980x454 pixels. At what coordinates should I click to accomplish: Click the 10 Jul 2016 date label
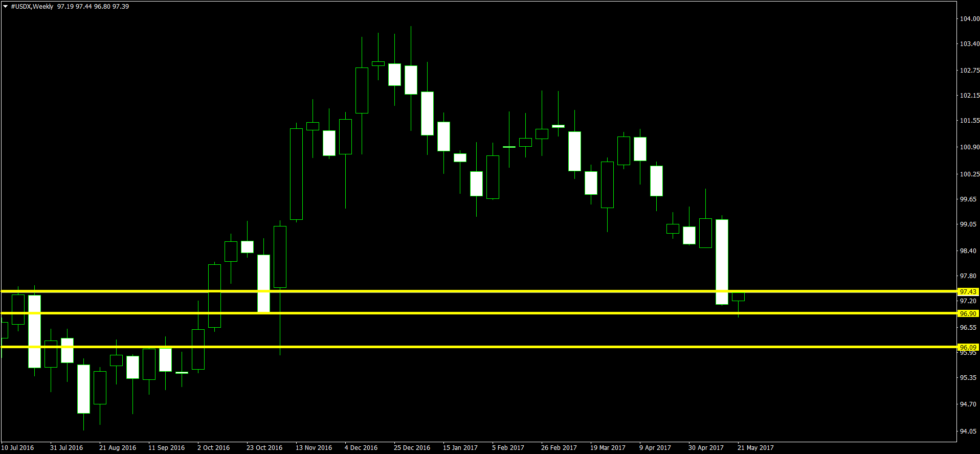pyautogui.click(x=17, y=448)
